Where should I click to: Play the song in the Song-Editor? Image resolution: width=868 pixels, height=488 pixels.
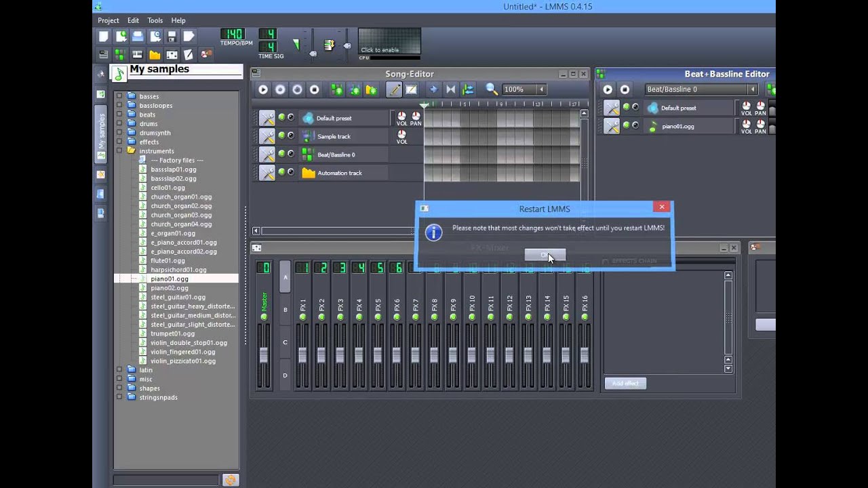pos(263,89)
